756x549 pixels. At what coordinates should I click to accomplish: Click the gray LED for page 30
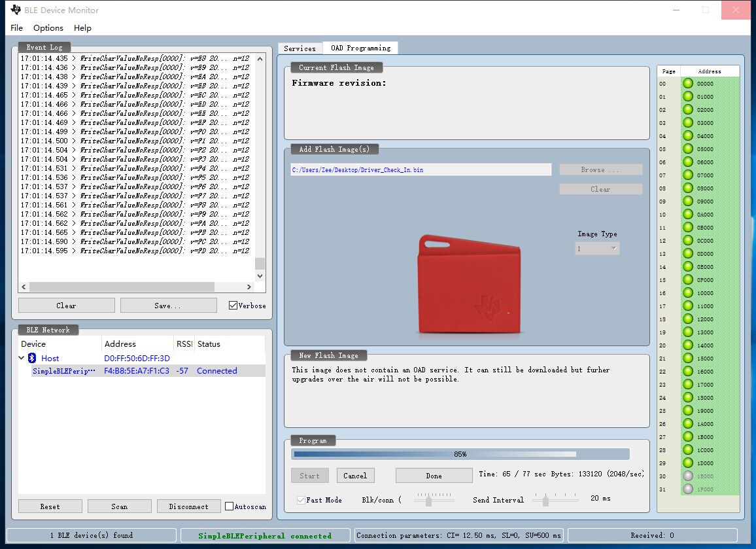coord(688,476)
